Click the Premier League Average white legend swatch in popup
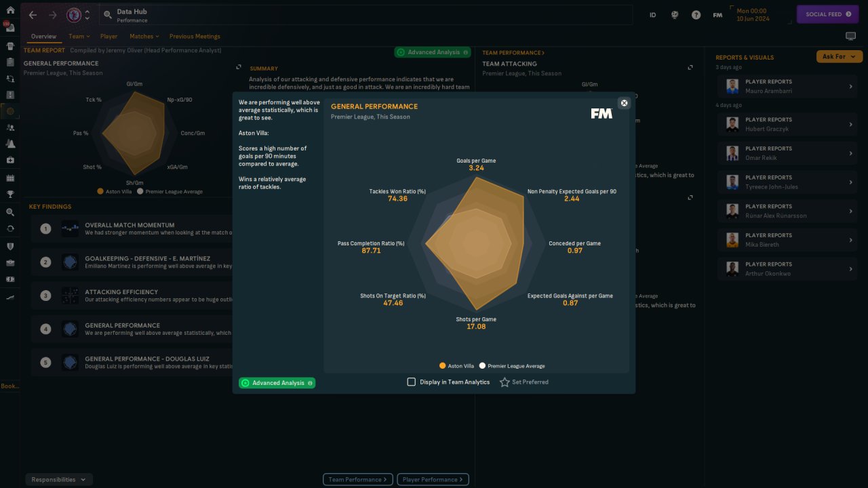The width and height of the screenshot is (868, 488). [482, 365]
